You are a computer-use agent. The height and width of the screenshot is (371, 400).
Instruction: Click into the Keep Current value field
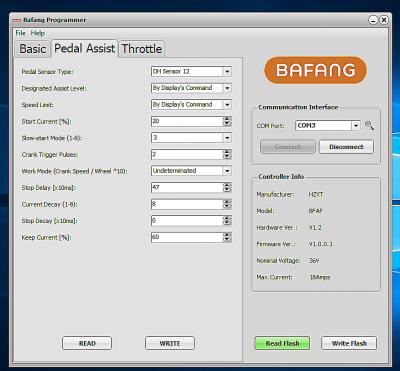tap(187, 237)
